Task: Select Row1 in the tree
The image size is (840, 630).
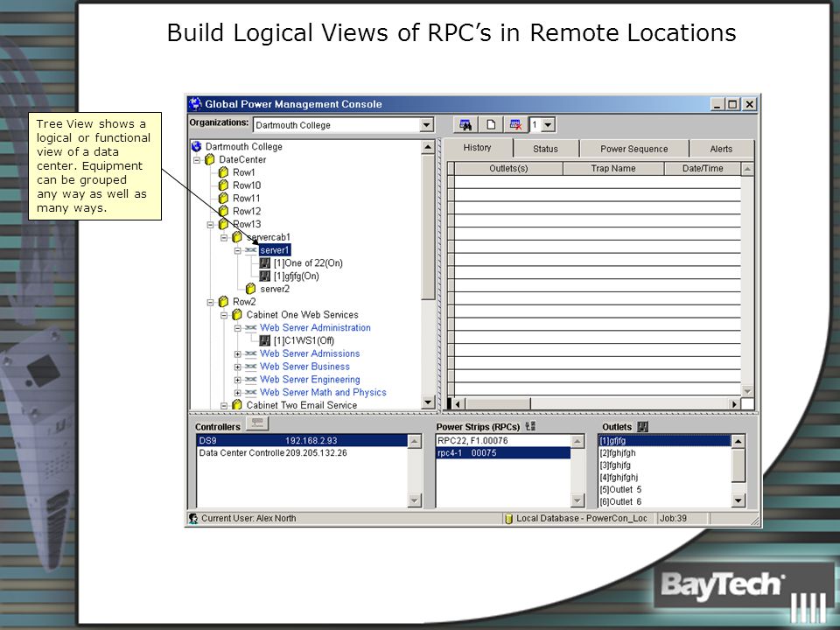Action: tap(244, 172)
